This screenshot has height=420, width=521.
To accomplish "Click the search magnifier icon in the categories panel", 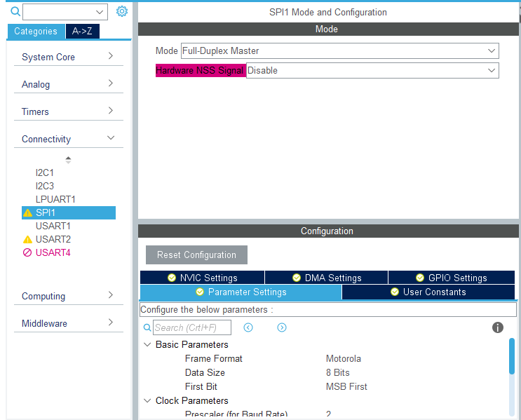I will pyautogui.click(x=15, y=12).
